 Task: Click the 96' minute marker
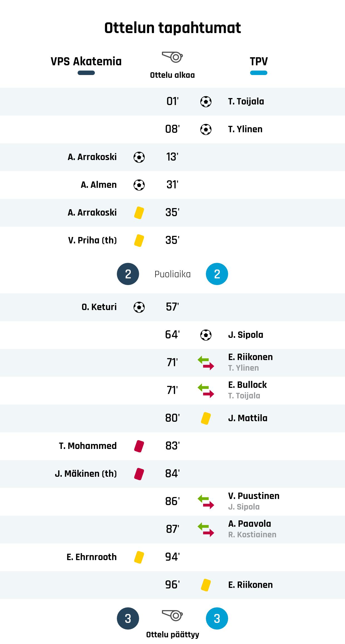pos(172,585)
